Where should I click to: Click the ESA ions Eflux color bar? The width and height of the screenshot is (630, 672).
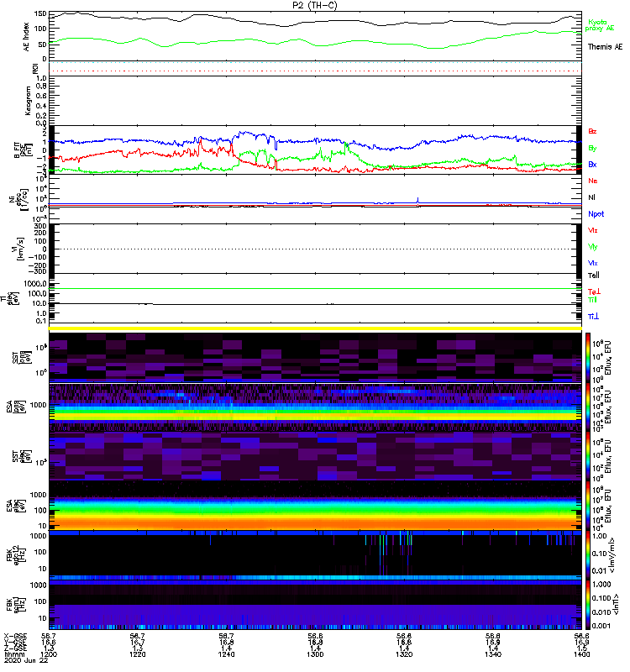pos(587,407)
